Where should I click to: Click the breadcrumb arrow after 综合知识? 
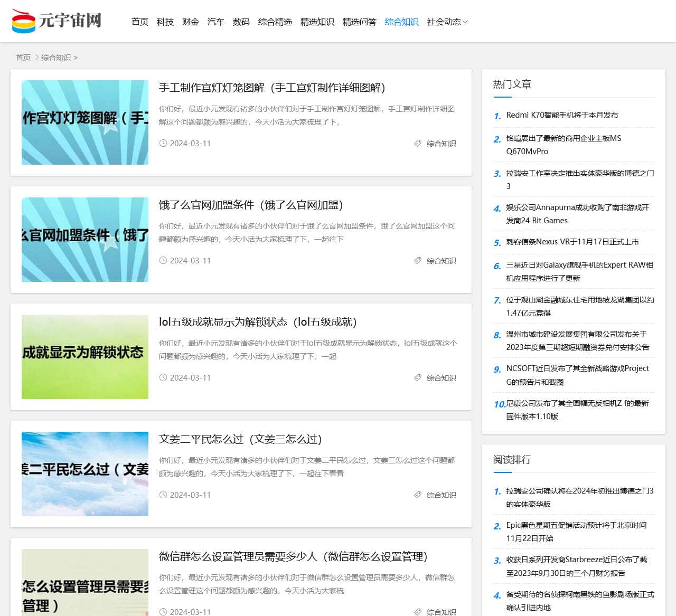[x=76, y=58]
